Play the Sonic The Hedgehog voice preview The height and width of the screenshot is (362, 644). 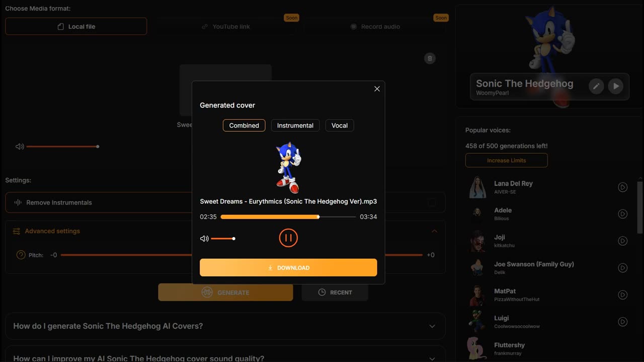(616, 86)
